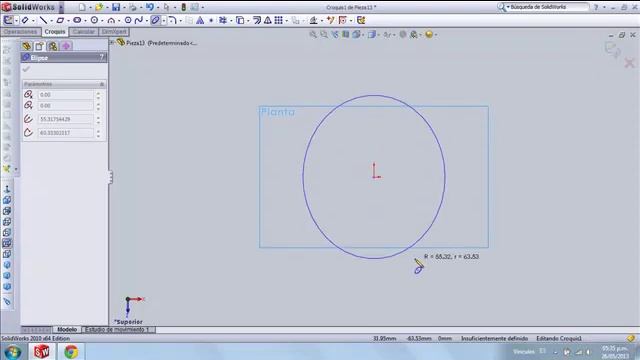The width and height of the screenshot is (640, 360).
Task: Click the Open file folder icon
Action: (99, 7)
